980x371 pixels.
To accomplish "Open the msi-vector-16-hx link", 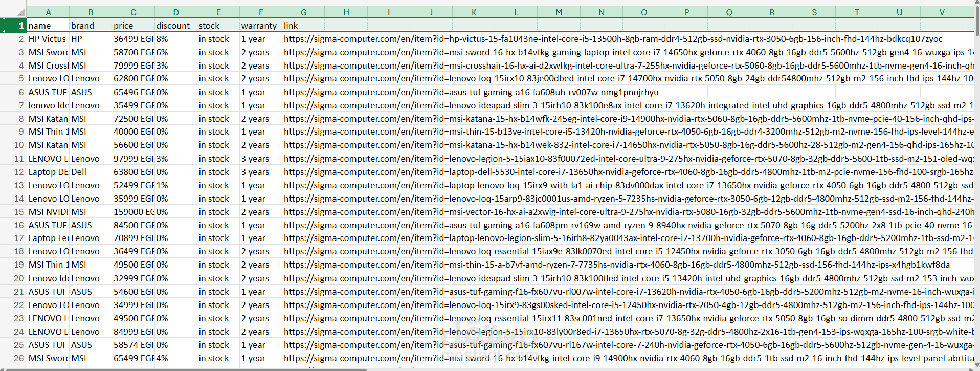I will [x=629, y=212].
